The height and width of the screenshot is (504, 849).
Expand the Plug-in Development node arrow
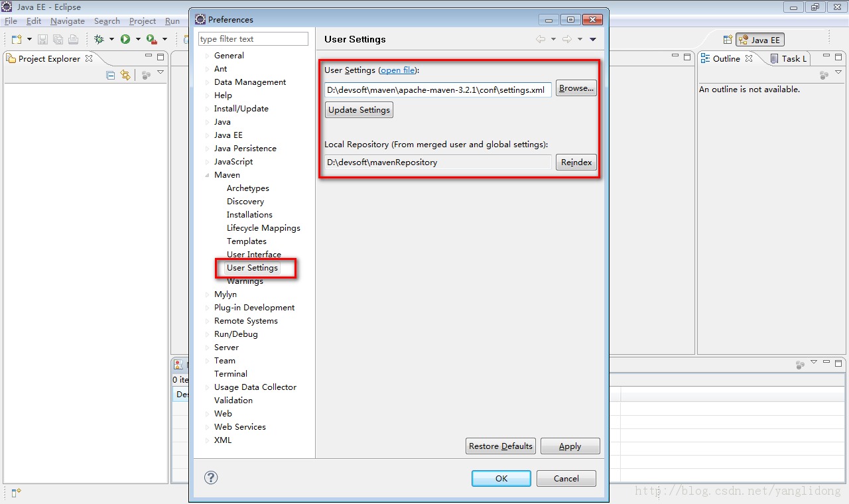(207, 308)
